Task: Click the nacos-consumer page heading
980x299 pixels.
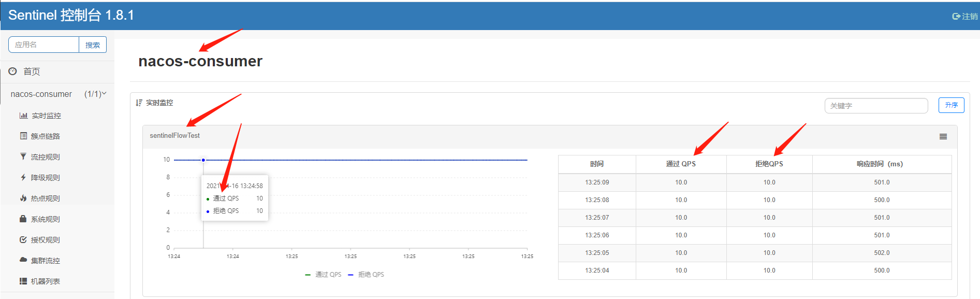Action: point(200,61)
